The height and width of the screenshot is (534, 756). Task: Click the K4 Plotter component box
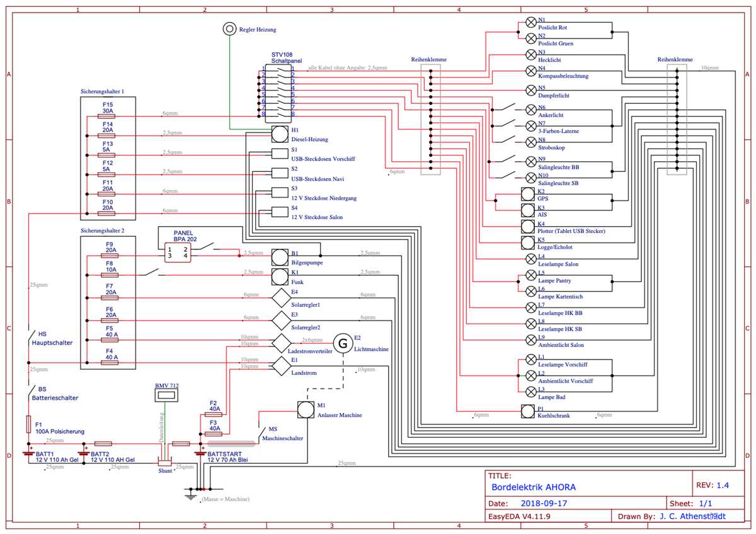click(x=528, y=226)
